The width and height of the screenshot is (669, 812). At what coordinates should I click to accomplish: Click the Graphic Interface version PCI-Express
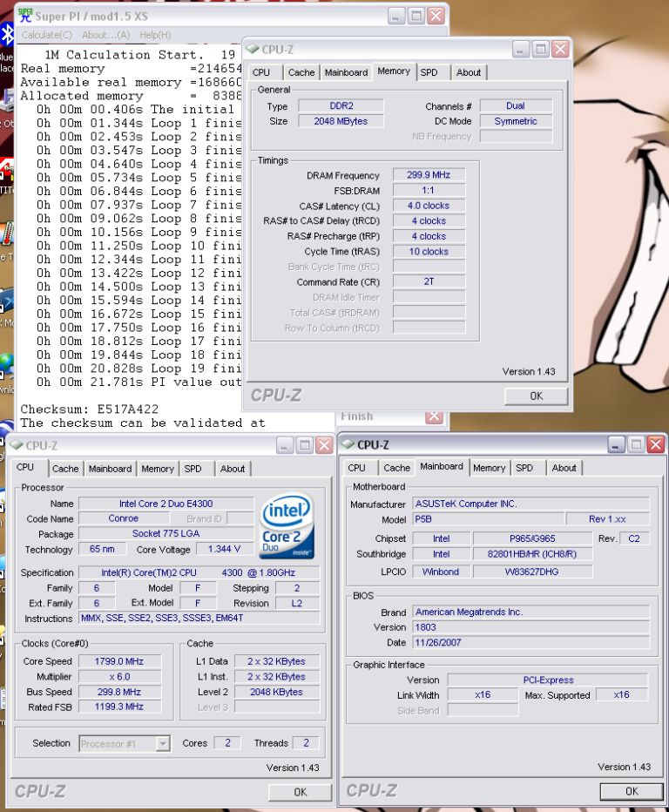point(548,680)
